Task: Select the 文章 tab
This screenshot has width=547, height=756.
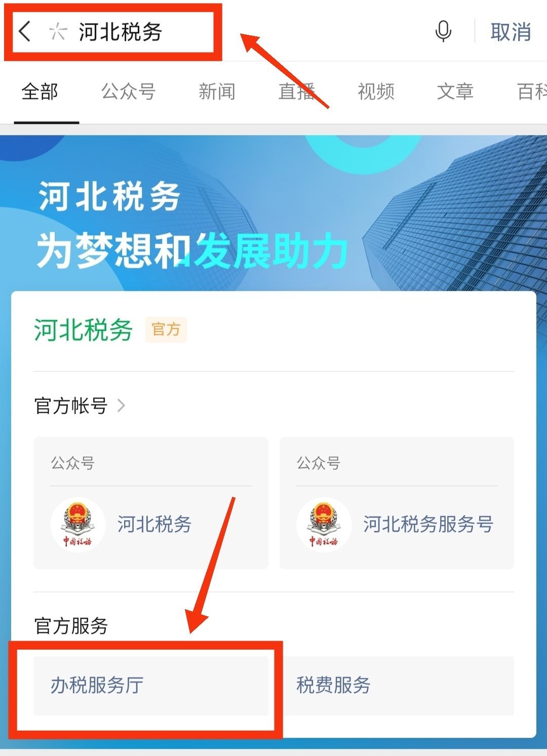Action: [x=455, y=92]
